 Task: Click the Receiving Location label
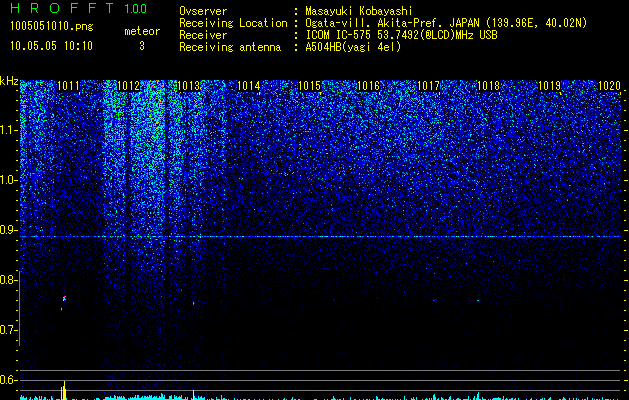pyautogui.click(x=233, y=23)
